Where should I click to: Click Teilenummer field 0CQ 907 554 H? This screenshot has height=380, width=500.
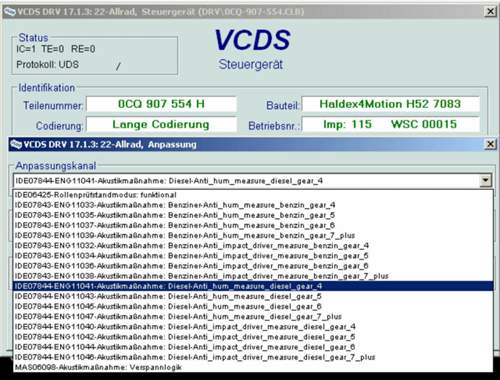pyautogui.click(x=161, y=104)
